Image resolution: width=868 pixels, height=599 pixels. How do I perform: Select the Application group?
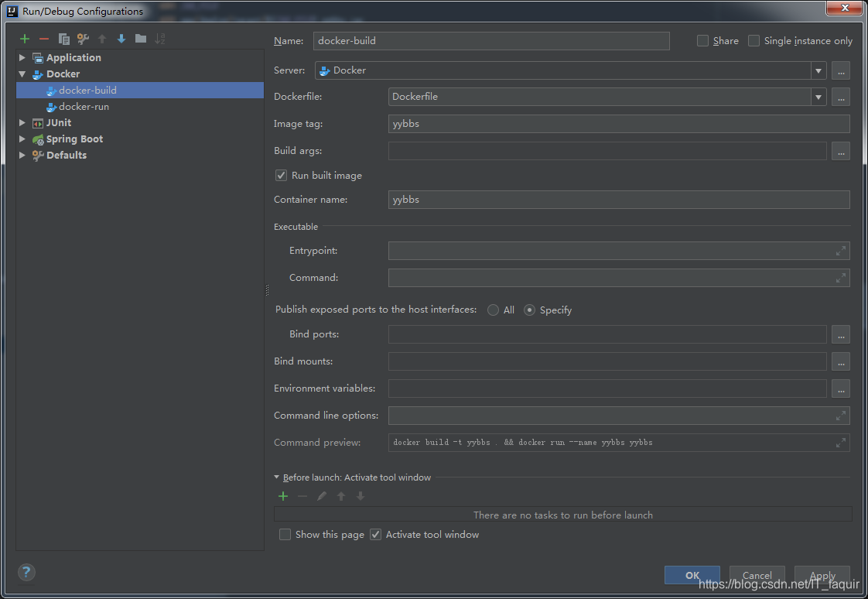(x=140, y=57)
